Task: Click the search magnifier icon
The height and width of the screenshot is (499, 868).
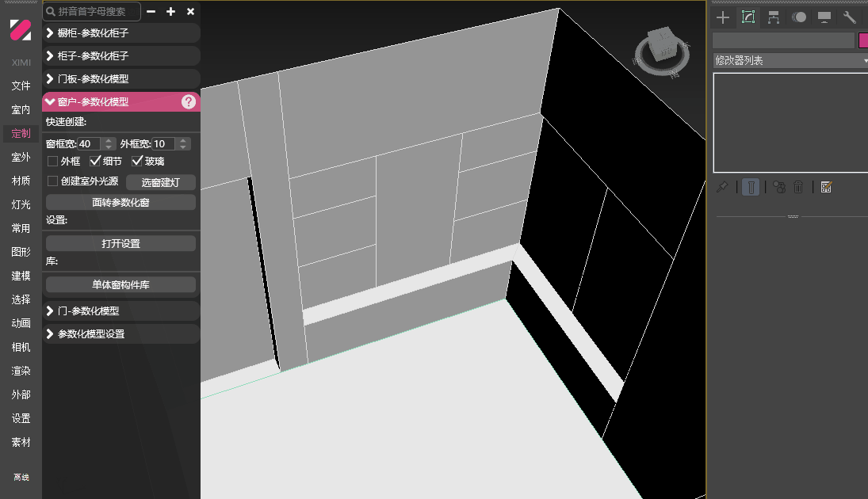Action: click(51, 11)
